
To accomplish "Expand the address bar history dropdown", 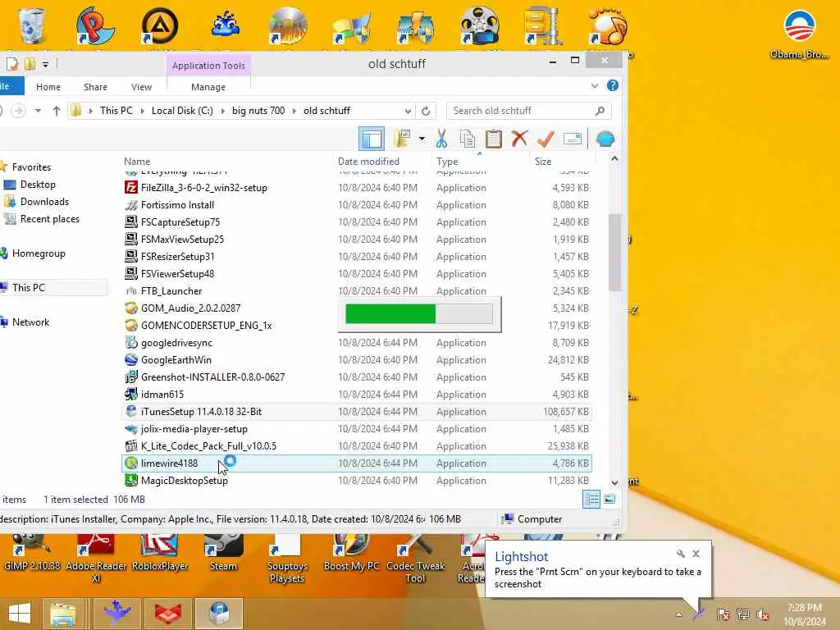I will [408, 111].
